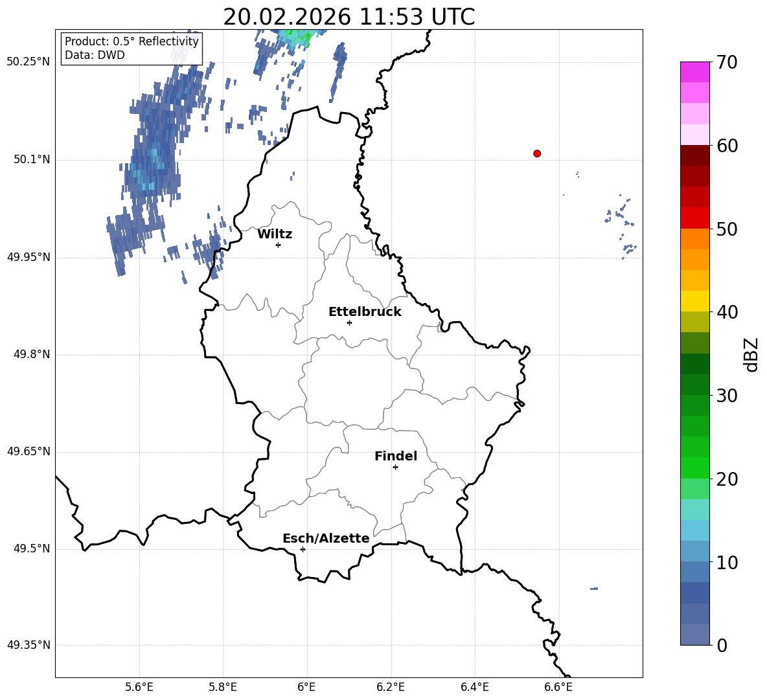
Task: Click the 5.6°E longitude tick label
Action: pos(139,687)
